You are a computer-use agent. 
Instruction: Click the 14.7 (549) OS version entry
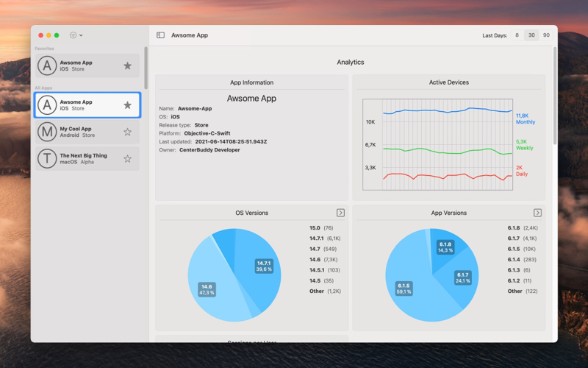pos(323,249)
